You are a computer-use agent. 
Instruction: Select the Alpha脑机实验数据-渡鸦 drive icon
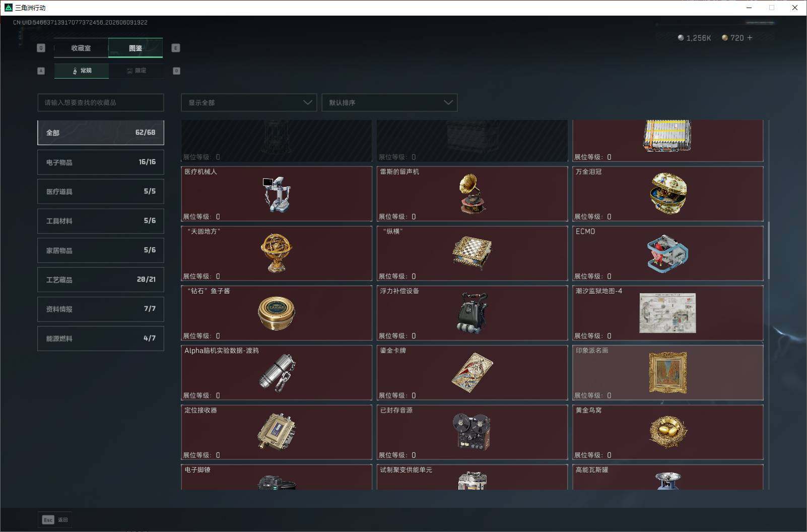[277, 373]
